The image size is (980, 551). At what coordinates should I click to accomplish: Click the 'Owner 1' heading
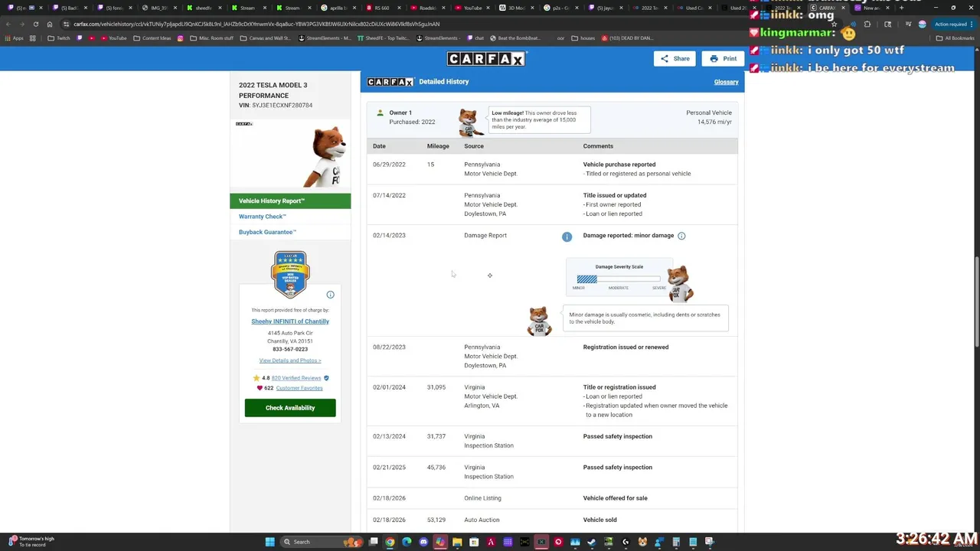(x=400, y=113)
